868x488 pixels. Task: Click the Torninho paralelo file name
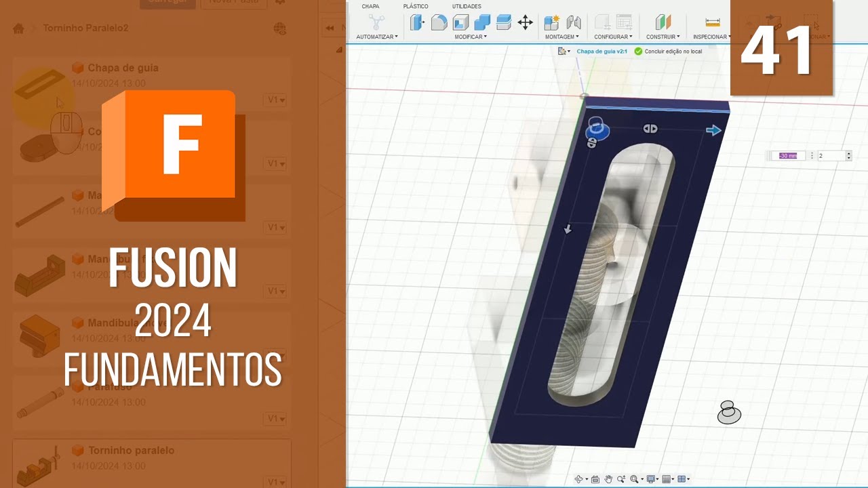pyautogui.click(x=131, y=450)
